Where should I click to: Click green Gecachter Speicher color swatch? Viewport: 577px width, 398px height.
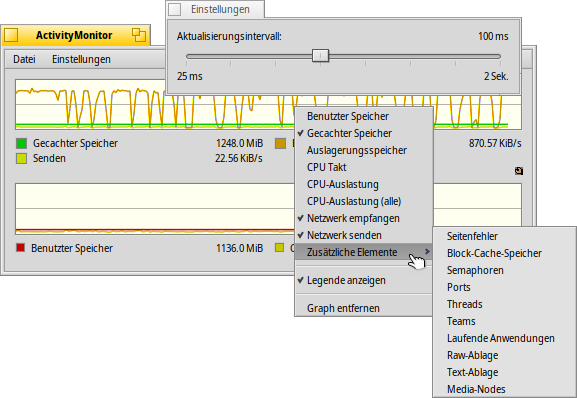click(x=21, y=143)
